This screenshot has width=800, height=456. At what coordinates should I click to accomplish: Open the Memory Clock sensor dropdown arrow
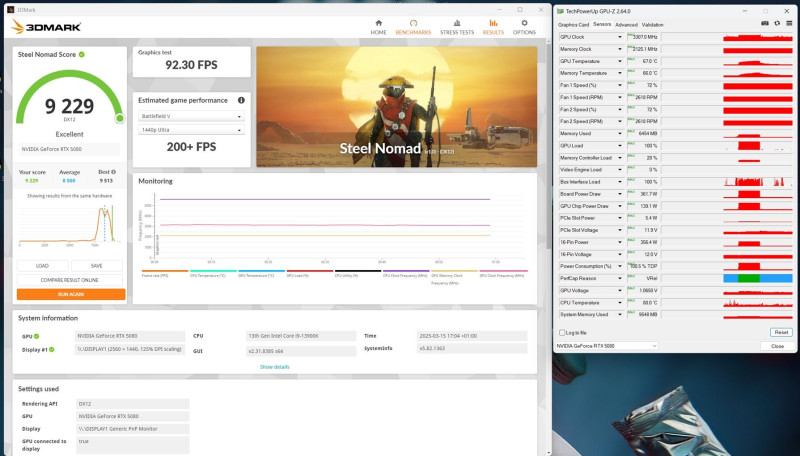(x=620, y=49)
